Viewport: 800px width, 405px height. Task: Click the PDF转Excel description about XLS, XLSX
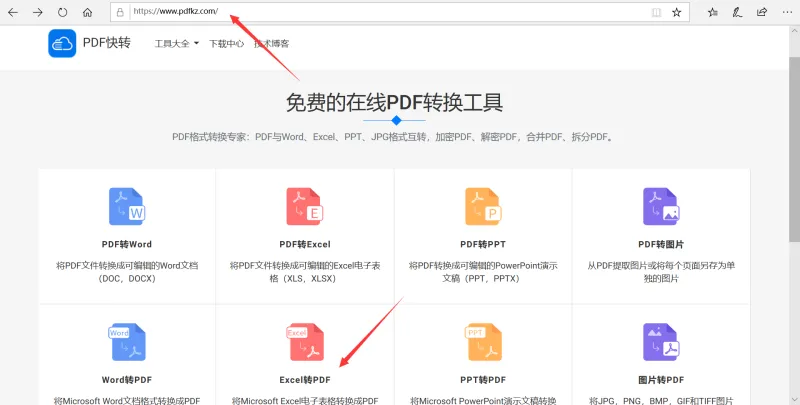pos(305,272)
